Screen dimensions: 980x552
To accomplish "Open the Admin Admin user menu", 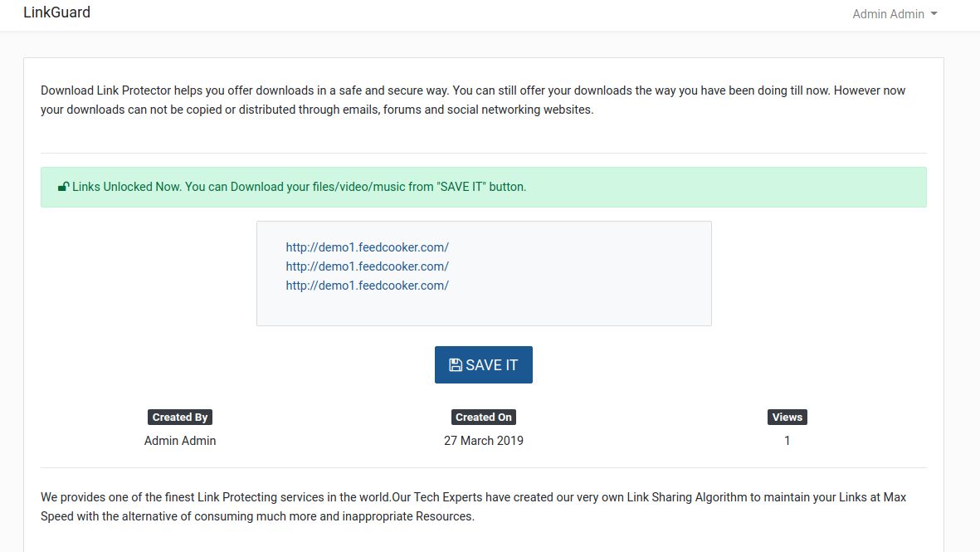I will (888, 14).
